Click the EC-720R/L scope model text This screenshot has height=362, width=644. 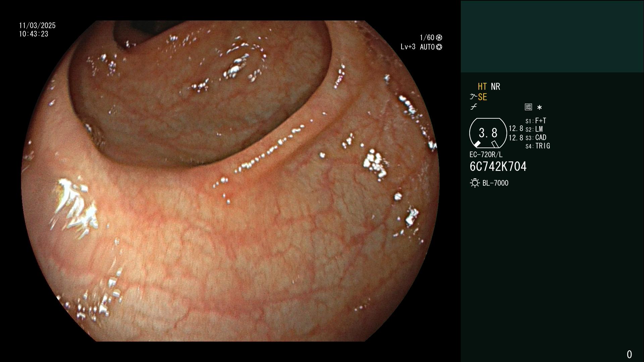tap(486, 155)
